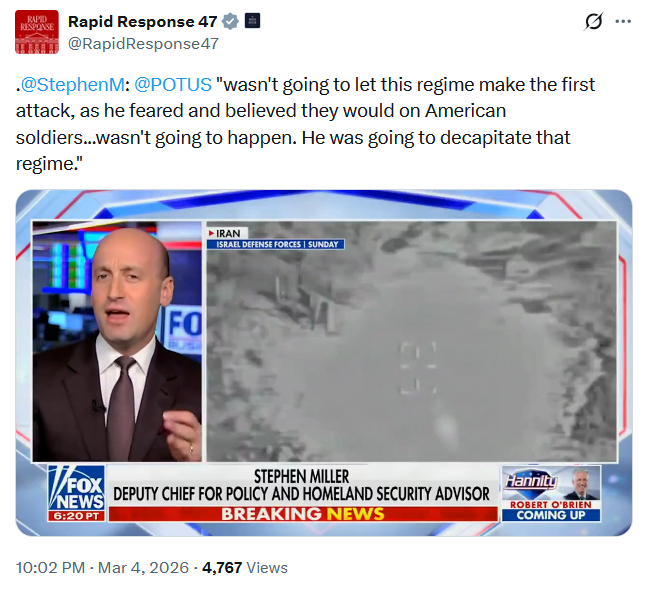
Task: Click the IRAN label in video
Action: [227, 233]
